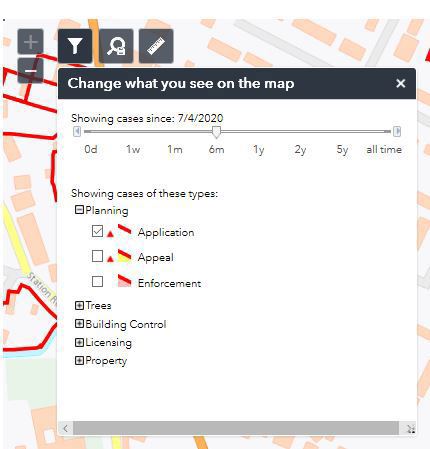Click the panel's horizontal scrollbar track
The width and height of the screenshot is (430, 449).
pos(236,428)
